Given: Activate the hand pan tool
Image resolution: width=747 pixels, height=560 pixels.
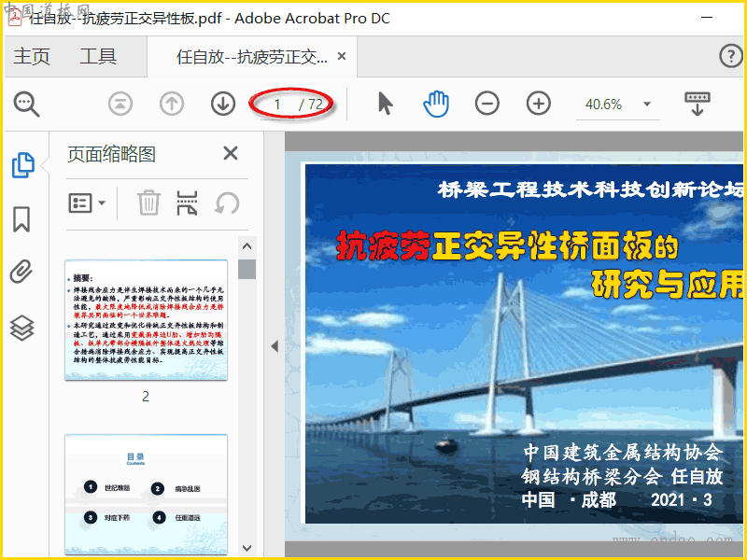Looking at the screenshot, I should [436, 104].
